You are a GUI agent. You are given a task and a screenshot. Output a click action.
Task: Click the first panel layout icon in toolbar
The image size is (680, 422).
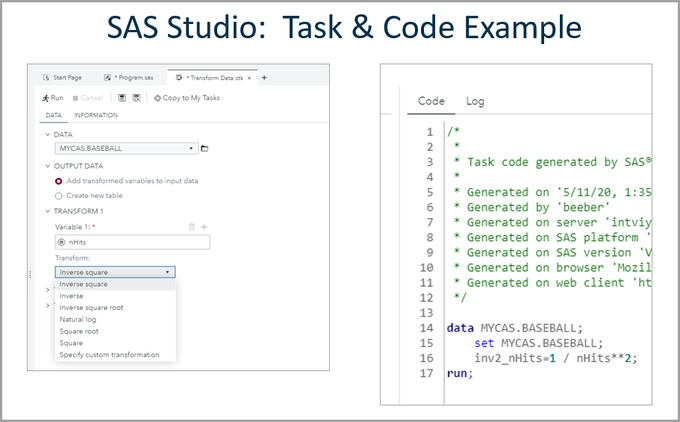click(x=122, y=98)
